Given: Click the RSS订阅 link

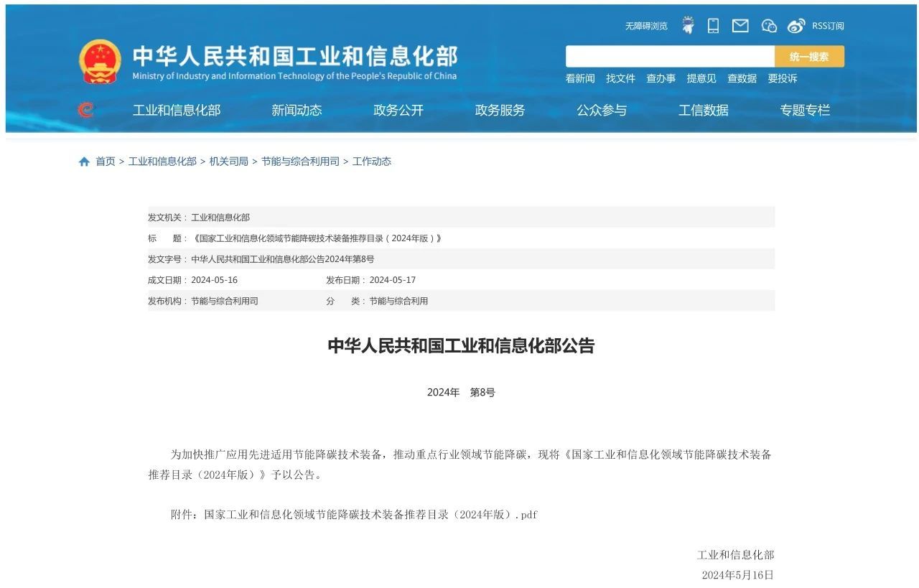Looking at the screenshot, I should tap(828, 26).
